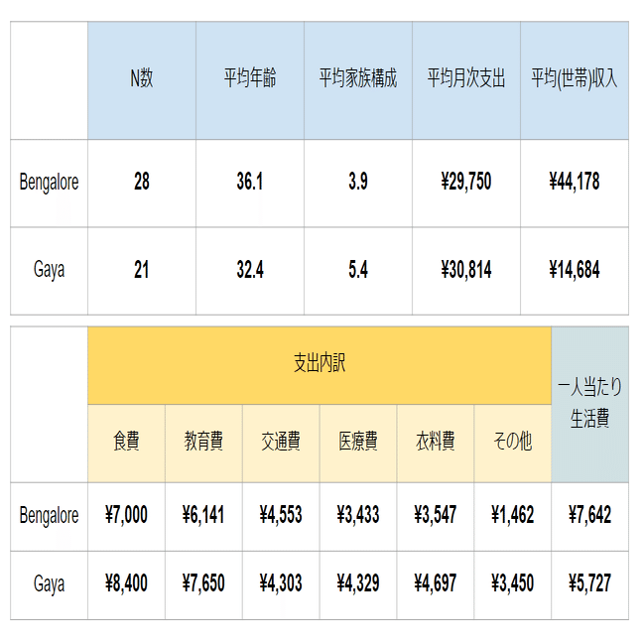Select clothing cost ¥3,547
Viewport: 644px width, 644px height.
(x=435, y=515)
